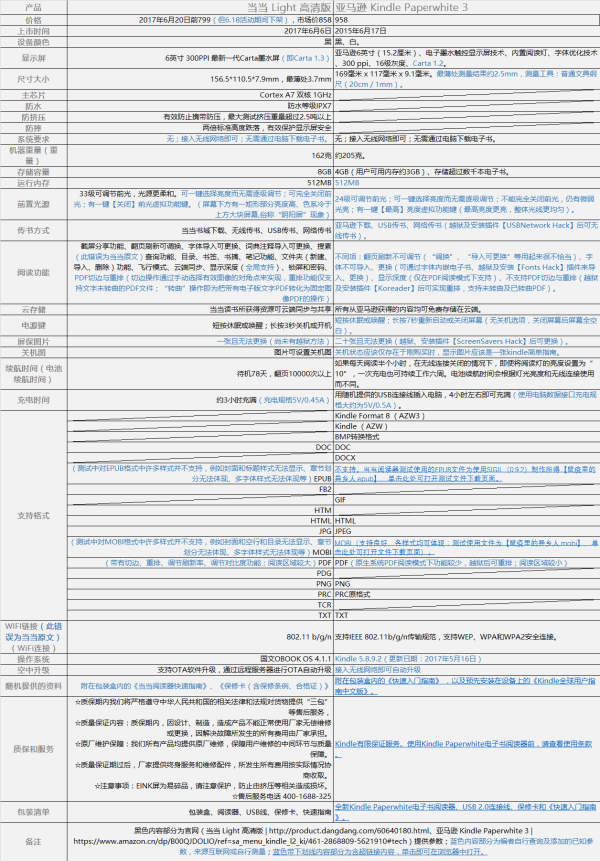
Task: Open the Kindle MOBI test file link
Action: 466,547
